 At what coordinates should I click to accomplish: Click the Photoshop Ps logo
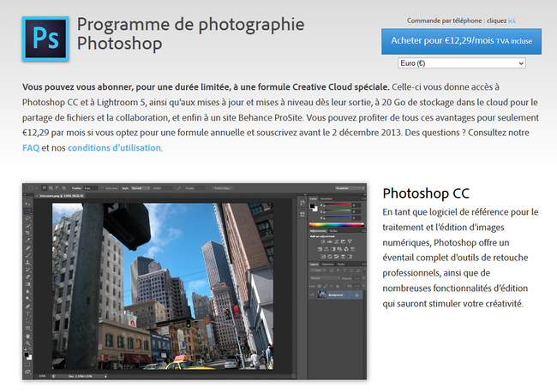45,39
